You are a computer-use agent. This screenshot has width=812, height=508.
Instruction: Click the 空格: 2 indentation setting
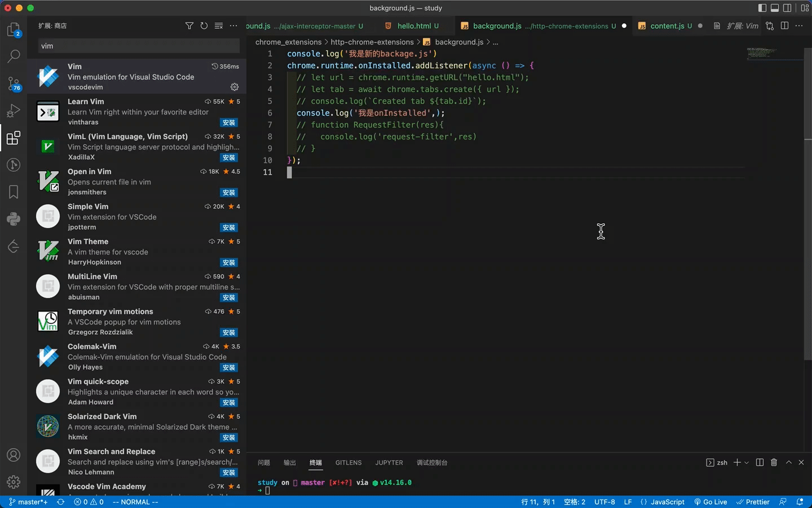pos(575,502)
